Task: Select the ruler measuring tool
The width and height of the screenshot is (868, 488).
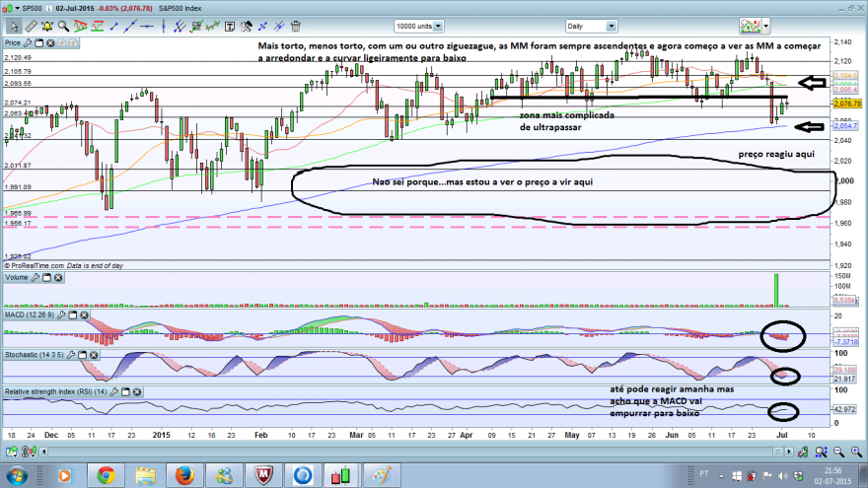Action: (x=31, y=26)
